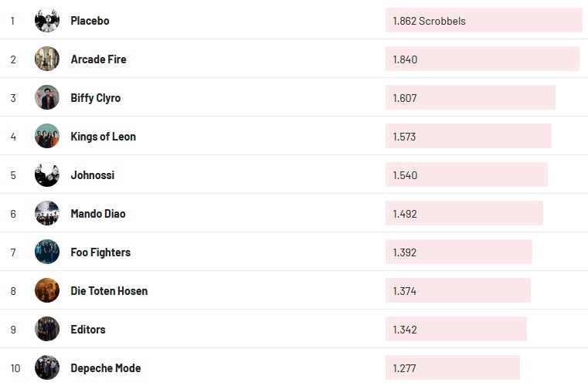Screen dimensions: 588x386
Task: Select Johnossi's 1.540 scrobble bar
Action: point(466,175)
